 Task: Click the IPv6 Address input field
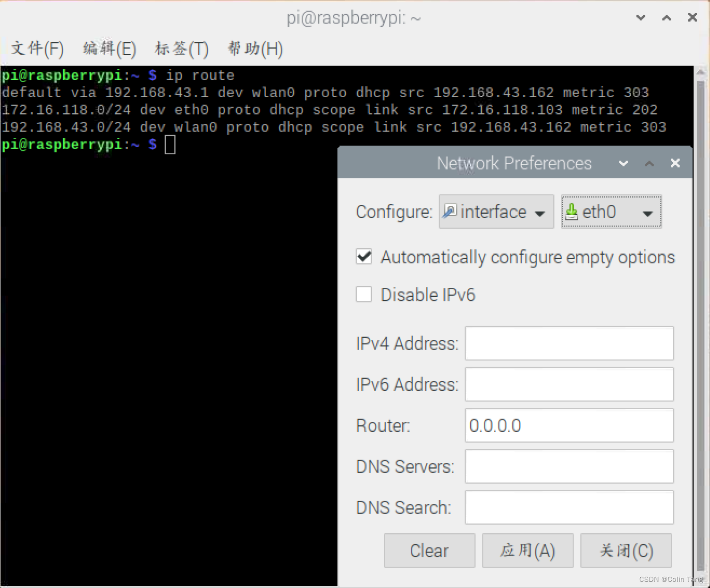[x=569, y=384]
